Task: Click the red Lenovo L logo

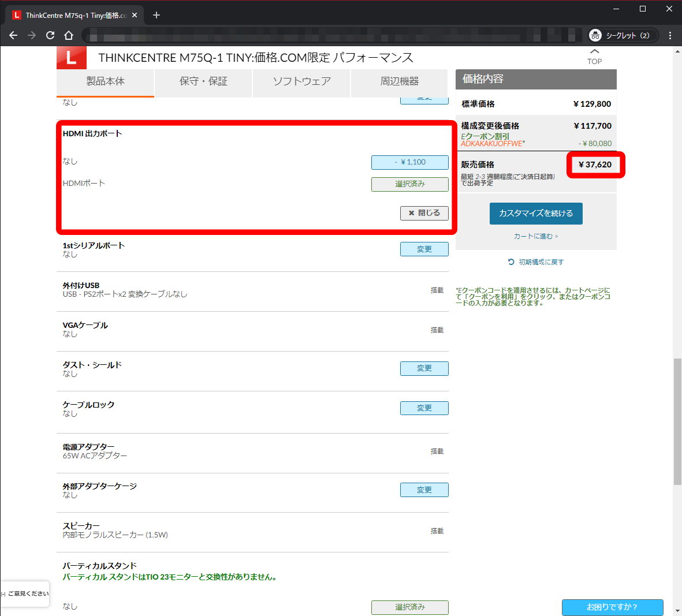Action: pyautogui.click(x=72, y=58)
